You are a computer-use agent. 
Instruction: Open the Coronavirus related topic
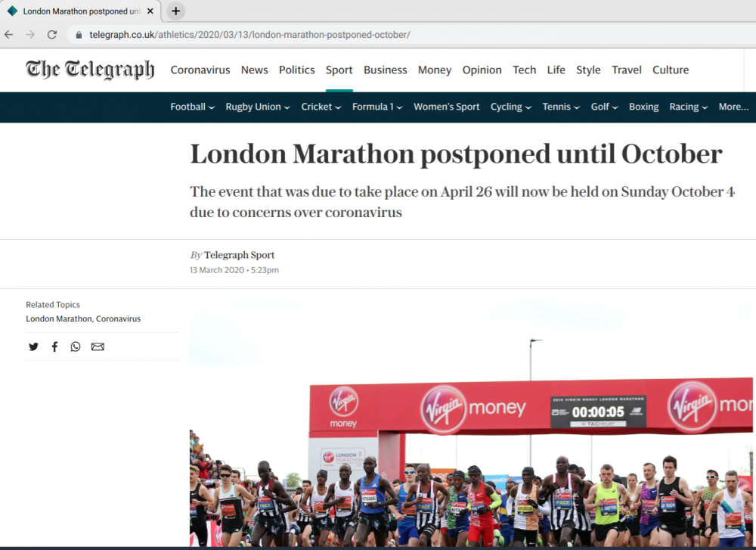[118, 319]
